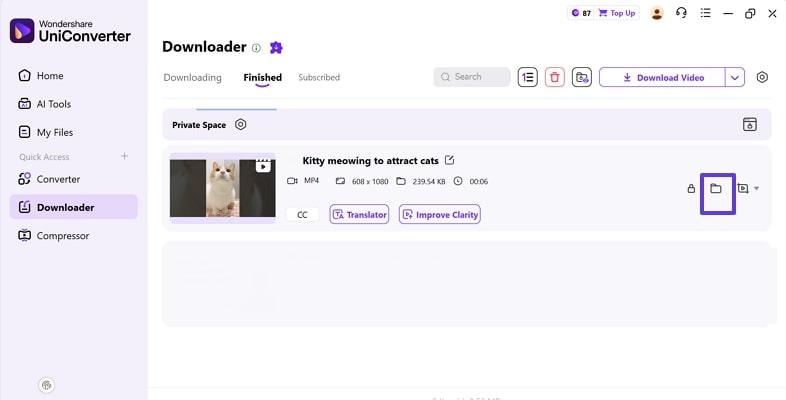
Task: Click the folder settings icon beside delete
Action: [581, 77]
